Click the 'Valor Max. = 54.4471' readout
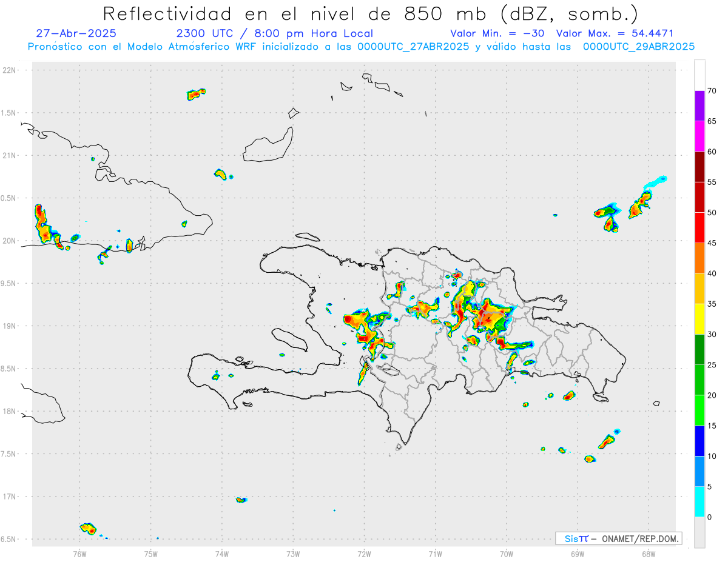Image resolution: width=728 pixels, height=562 pixels. [615, 33]
